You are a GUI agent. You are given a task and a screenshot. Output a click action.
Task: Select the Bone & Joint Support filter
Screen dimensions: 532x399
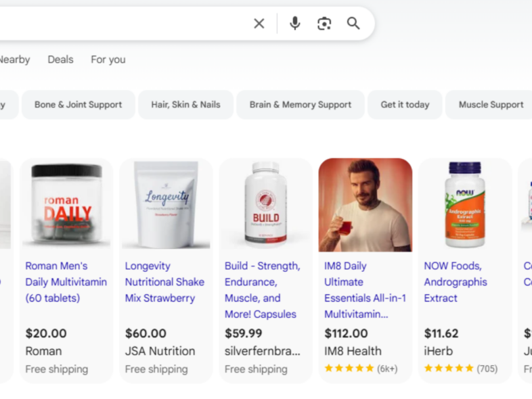tap(79, 105)
